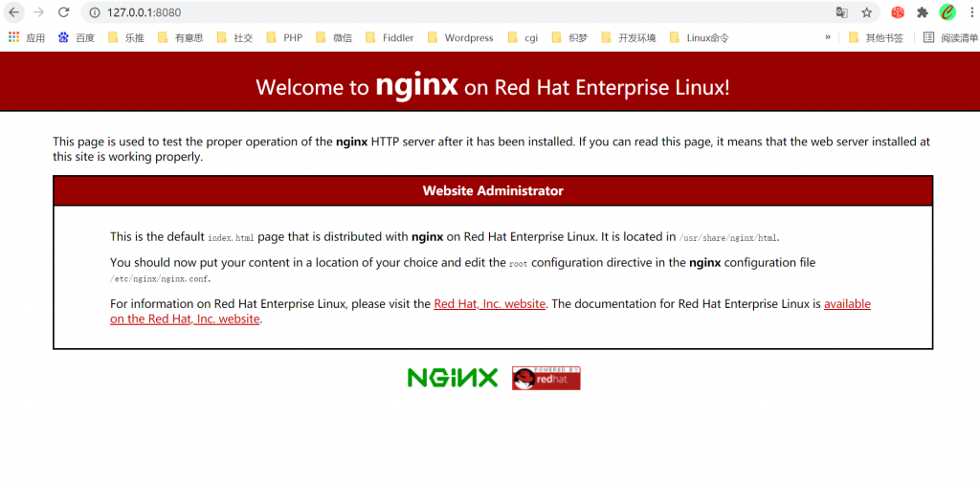This screenshot has width=980, height=483.
Task: Click the 'Website Administrator' heading
Action: coord(493,190)
